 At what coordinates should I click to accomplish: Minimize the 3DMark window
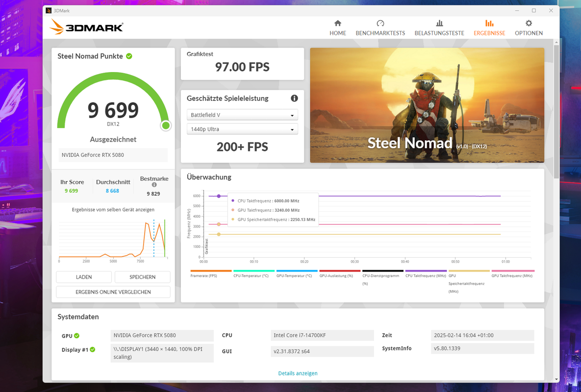pos(517,10)
